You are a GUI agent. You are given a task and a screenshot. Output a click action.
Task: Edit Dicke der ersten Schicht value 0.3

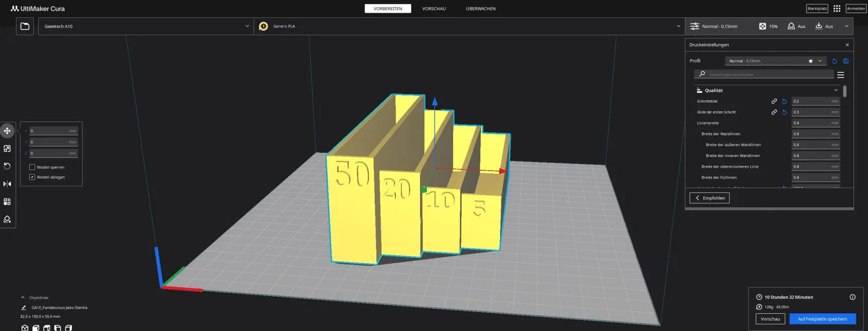coord(816,112)
